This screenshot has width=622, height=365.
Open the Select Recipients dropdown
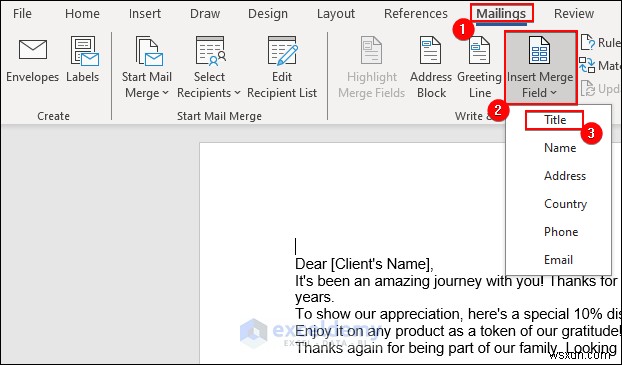(209, 67)
